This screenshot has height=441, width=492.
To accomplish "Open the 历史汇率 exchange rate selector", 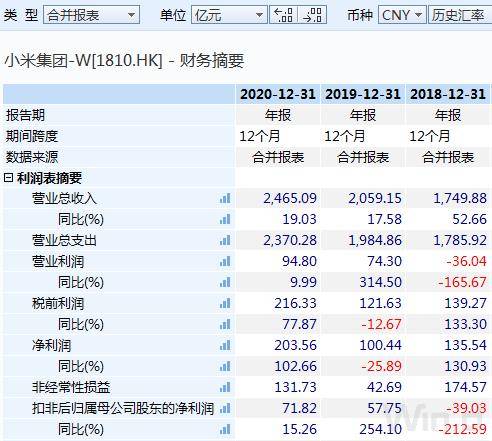I will 460,15.
